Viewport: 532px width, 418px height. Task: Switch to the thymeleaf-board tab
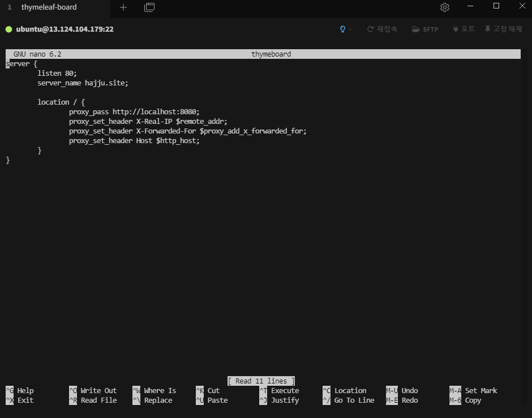click(x=49, y=7)
